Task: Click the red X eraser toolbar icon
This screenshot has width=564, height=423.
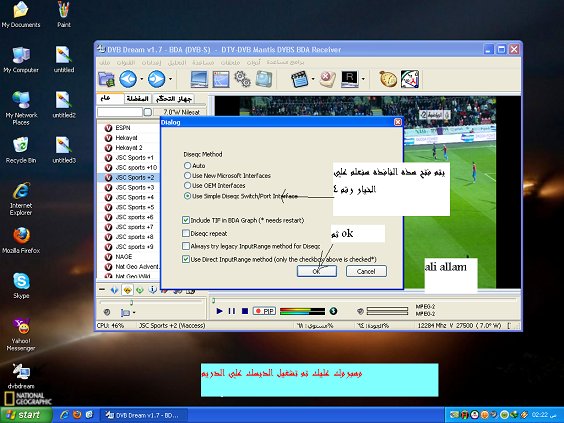Action: point(328,79)
